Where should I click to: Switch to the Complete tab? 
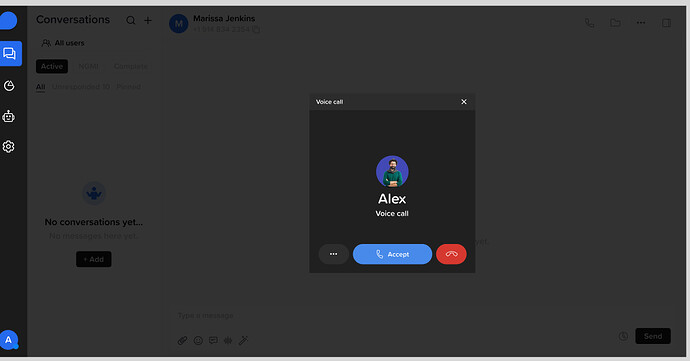point(131,66)
